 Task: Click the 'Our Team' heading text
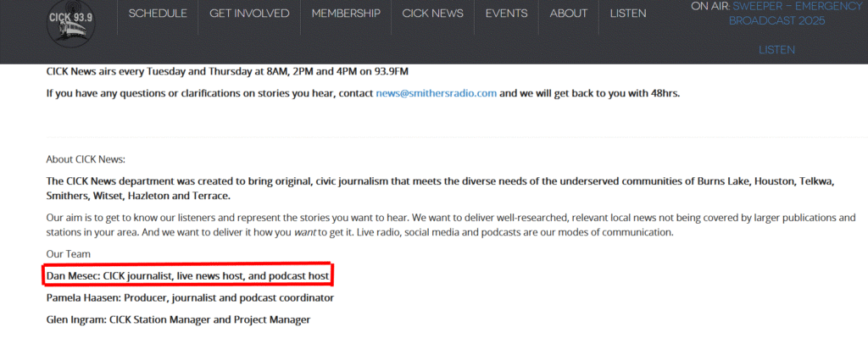[x=68, y=254]
